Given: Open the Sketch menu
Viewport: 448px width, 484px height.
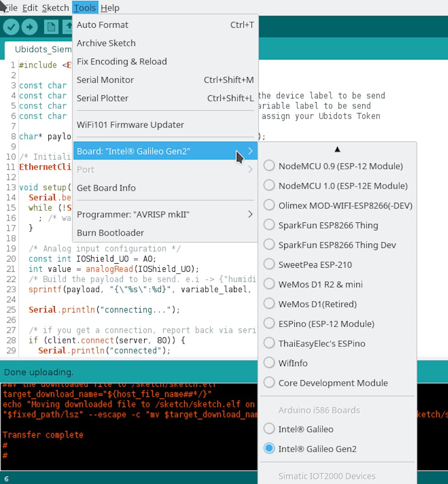Looking at the screenshot, I should [55, 8].
